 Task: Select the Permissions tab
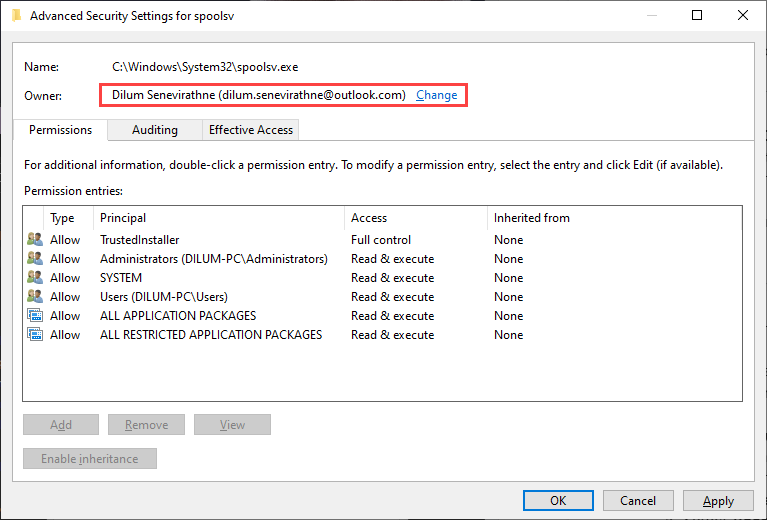60,130
